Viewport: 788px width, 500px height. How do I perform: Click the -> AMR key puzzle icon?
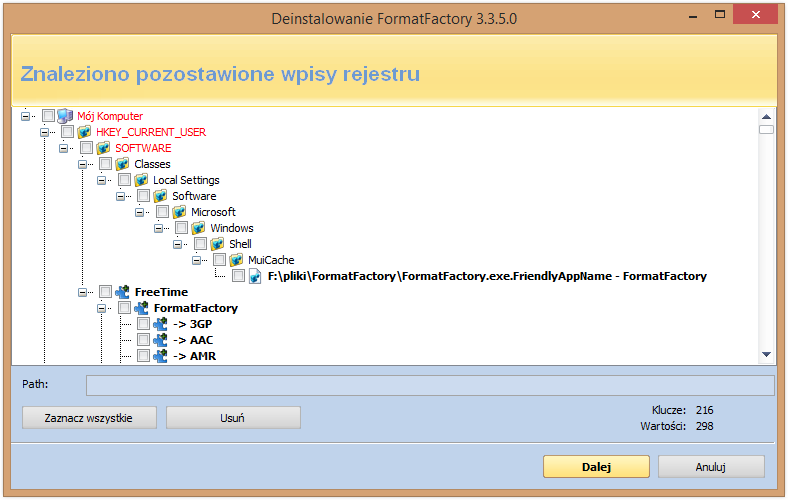[x=160, y=356]
